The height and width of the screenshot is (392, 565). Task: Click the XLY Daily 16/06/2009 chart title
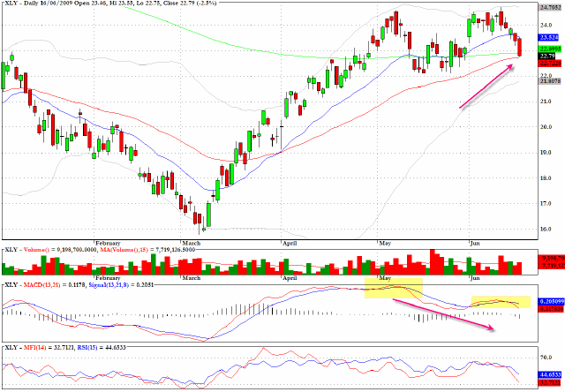(110, 3)
